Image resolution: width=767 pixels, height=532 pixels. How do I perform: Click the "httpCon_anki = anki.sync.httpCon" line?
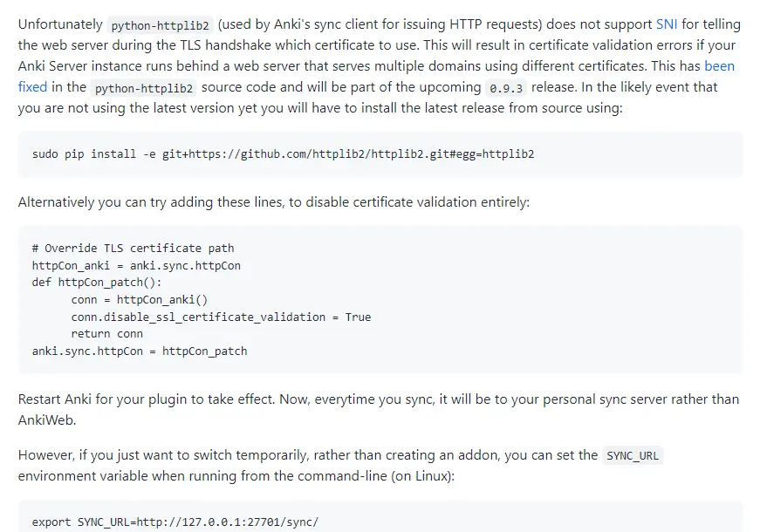pyautogui.click(x=136, y=265)
